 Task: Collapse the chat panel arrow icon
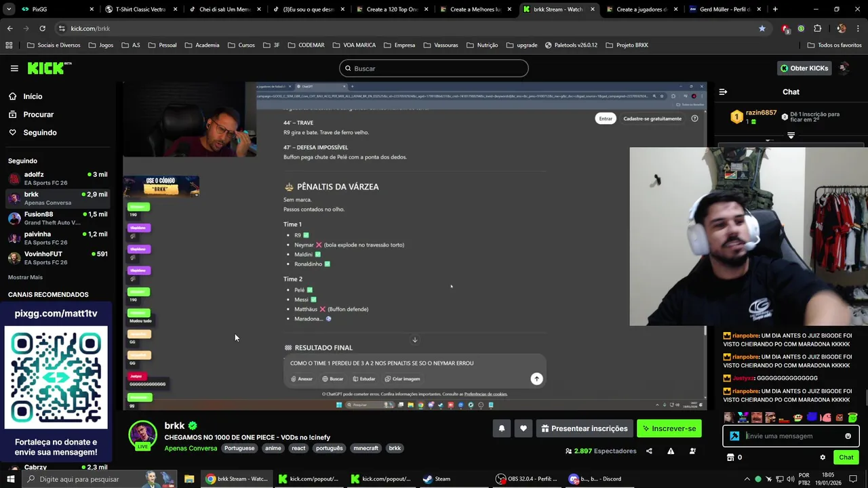point(723,91)
